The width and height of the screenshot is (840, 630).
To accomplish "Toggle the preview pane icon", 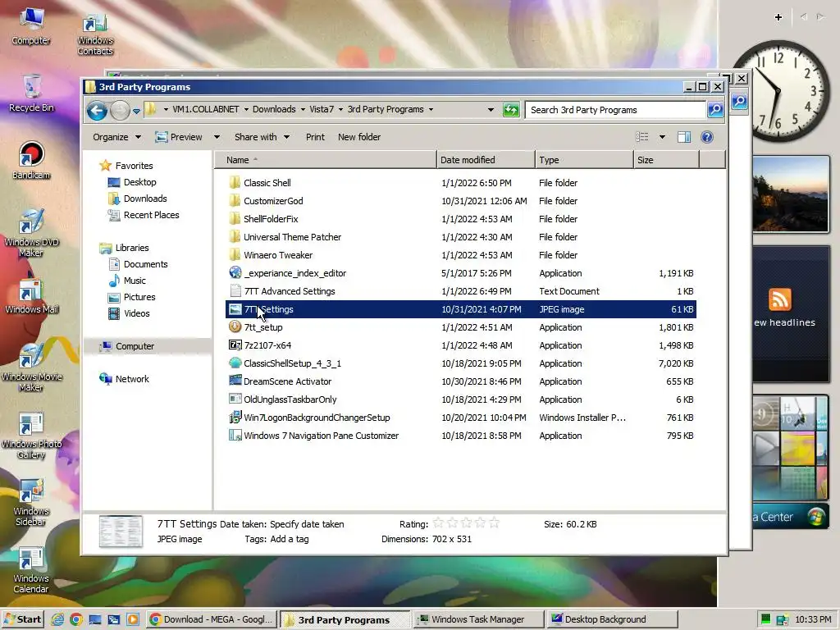I will click(x=684, y=137).
